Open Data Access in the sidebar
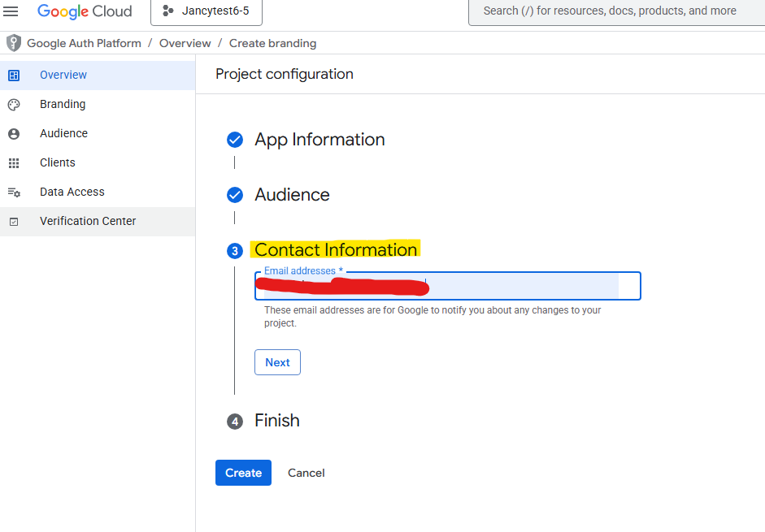This screenshot has width=765, height=532. pos(98,192)
